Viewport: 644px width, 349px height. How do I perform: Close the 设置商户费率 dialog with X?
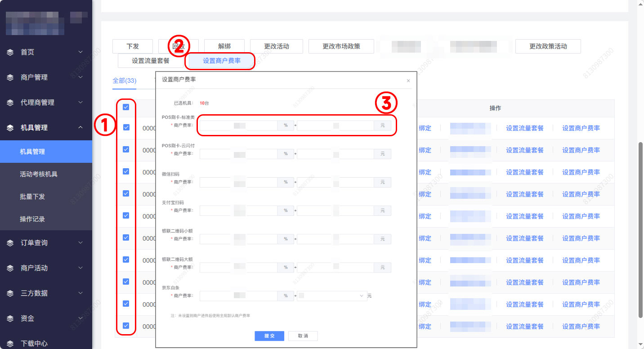408,81
